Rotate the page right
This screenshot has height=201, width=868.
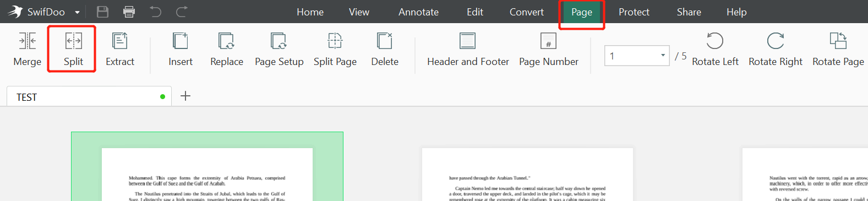tap(776, 48)
